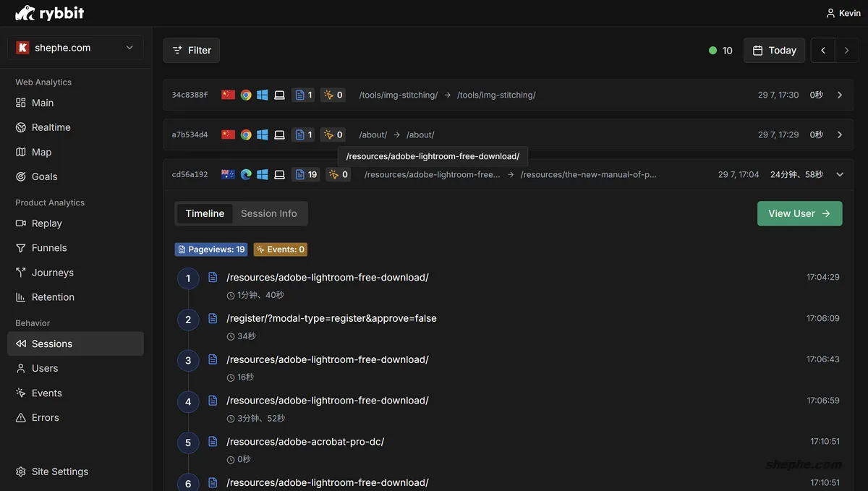Open the Replay section

click(x=46, y=223)
